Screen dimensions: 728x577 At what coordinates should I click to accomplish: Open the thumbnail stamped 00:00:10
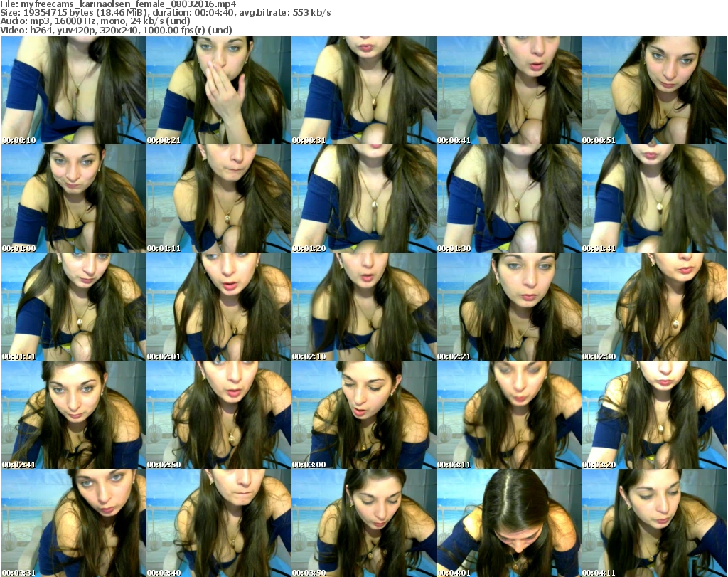pos(74,90)
